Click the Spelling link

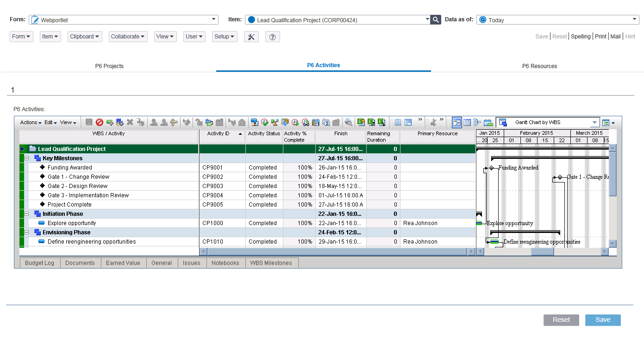[581, 37]
